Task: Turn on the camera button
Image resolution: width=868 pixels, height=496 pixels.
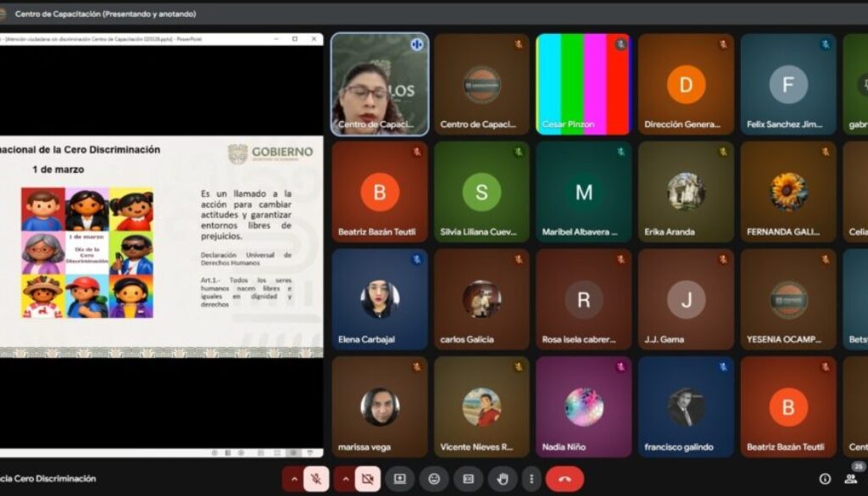Action: 367,479
